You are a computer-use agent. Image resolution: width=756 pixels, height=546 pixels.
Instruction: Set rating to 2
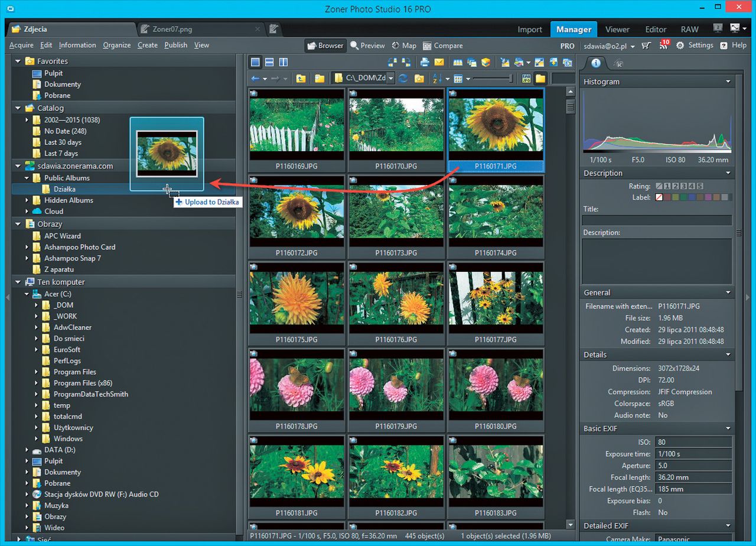[x=676, y=186]
